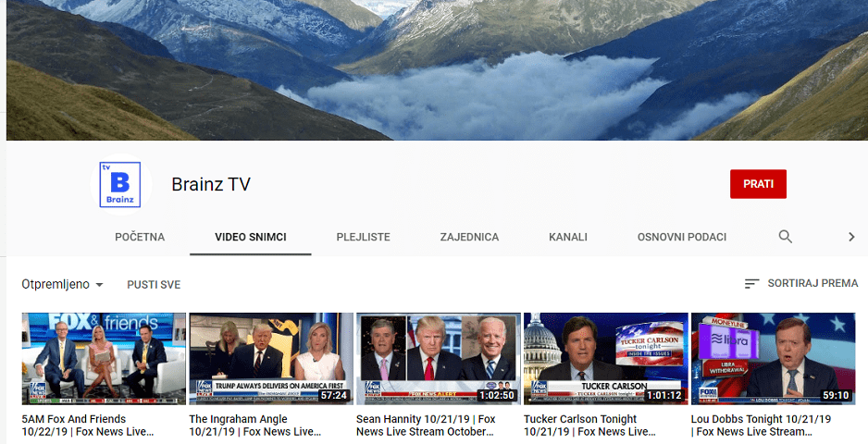Screen dimensions: 868x444
Task: Expand the Otpremljeno dropdown filter
Action: point(62,284)
